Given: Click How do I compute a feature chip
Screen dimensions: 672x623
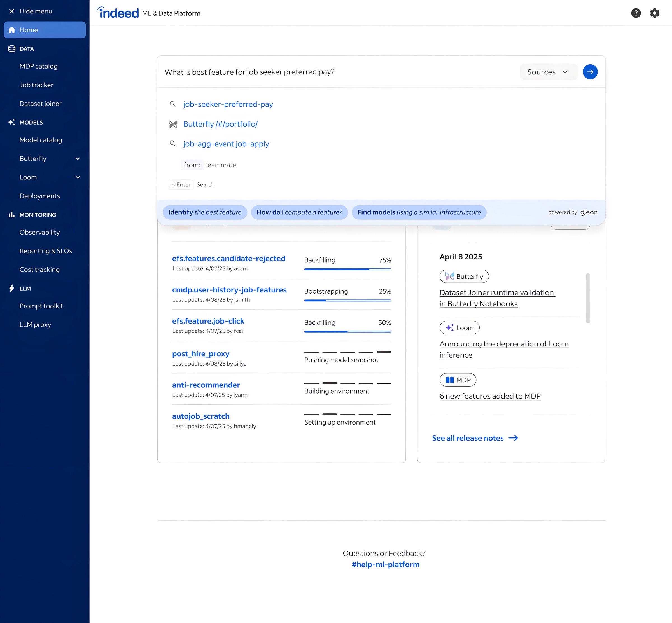Looking at the screenshot, I should click(299, 212).
